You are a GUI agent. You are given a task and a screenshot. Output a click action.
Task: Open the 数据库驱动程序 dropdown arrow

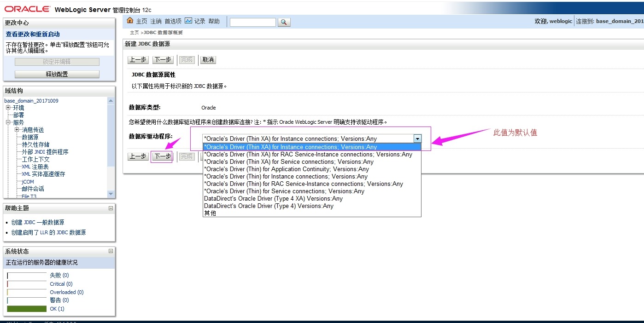[417, 138]
